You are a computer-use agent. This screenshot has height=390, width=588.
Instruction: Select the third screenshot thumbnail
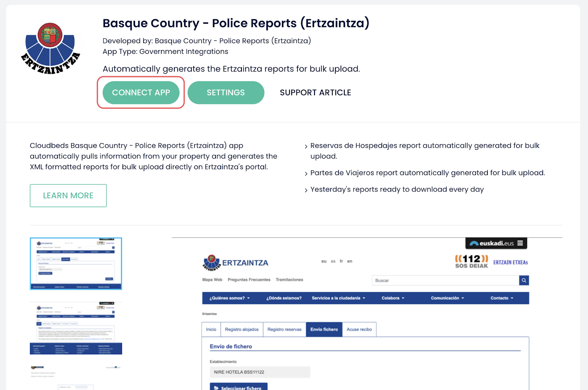76,377
